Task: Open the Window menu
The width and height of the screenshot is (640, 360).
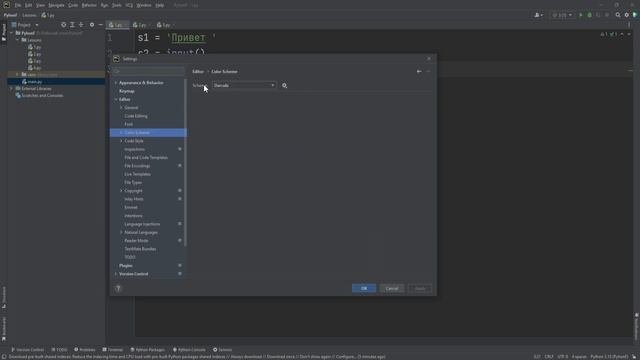Action: (144, 5)
